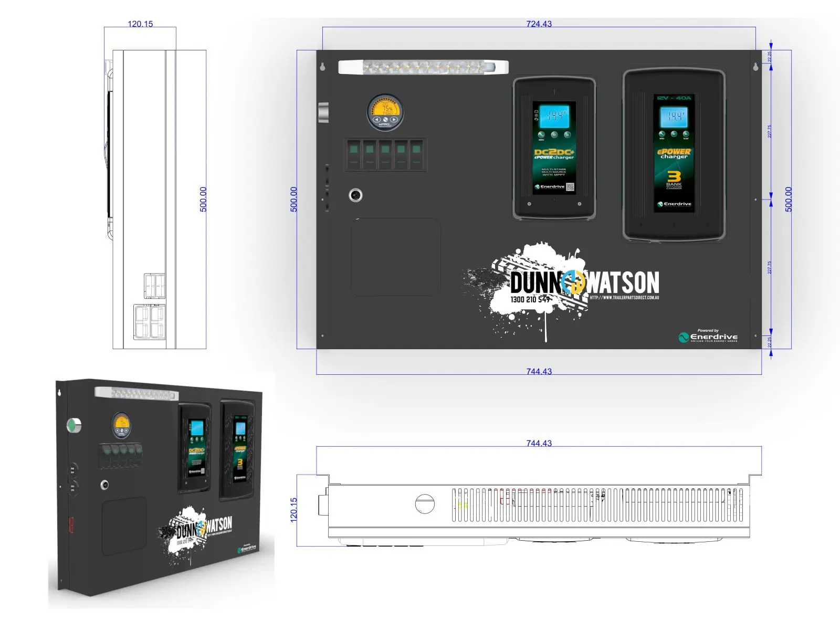Open the trailerpartsdirect.com.au URL text in front view

[x=624, y=298]
